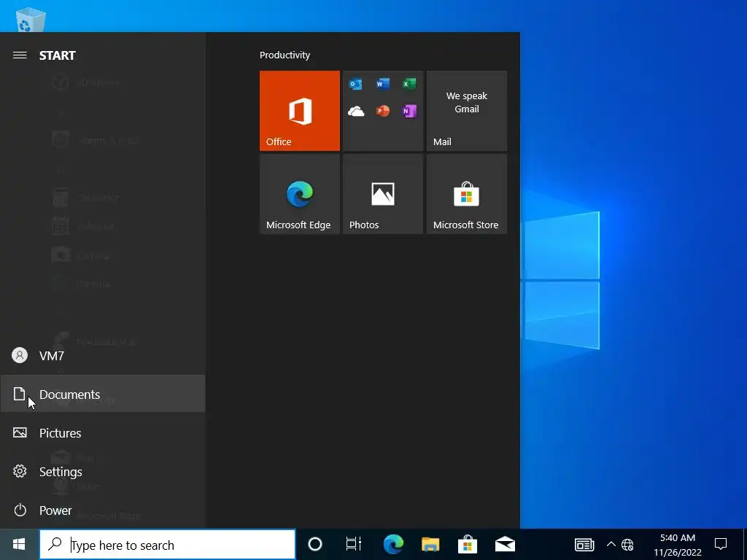Open Excel from the Office apps tile
Viewport: 747px width, 560px height.
[409, 85]
